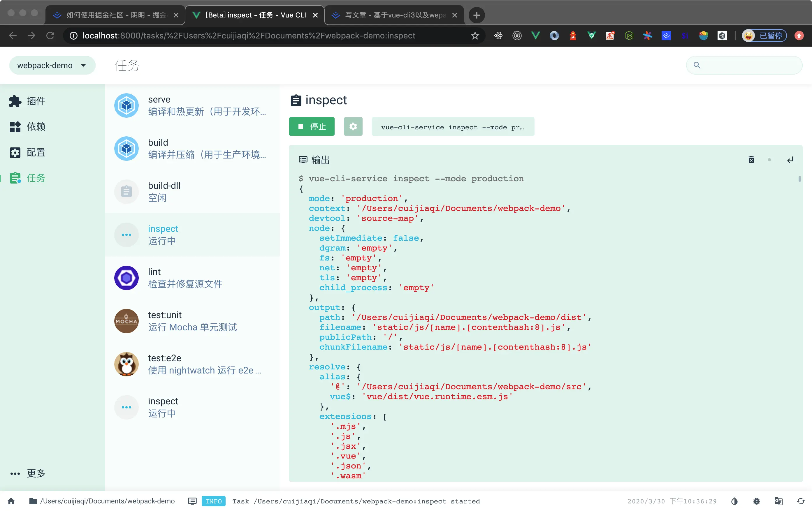
Task: Open the 配置 (Configuration) sidebar section
Action: 35,152
